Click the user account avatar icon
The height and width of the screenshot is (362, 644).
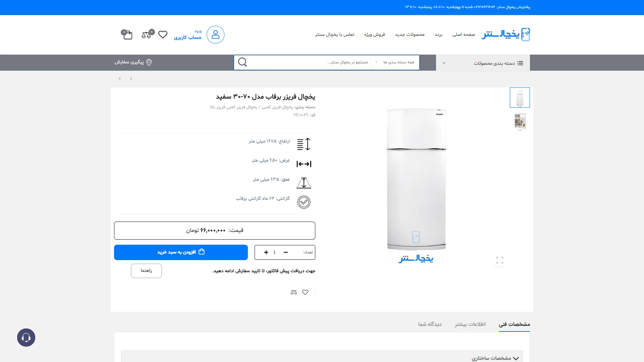215,35
